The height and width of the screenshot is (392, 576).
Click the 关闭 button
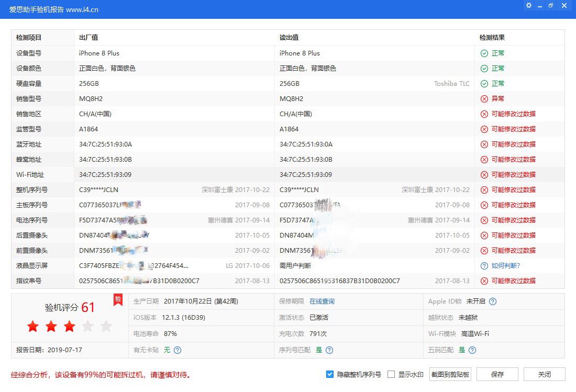point(545,374)
